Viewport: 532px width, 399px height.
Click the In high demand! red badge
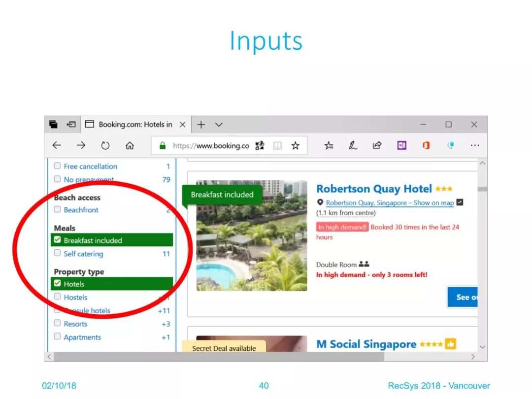coord(342,227)
